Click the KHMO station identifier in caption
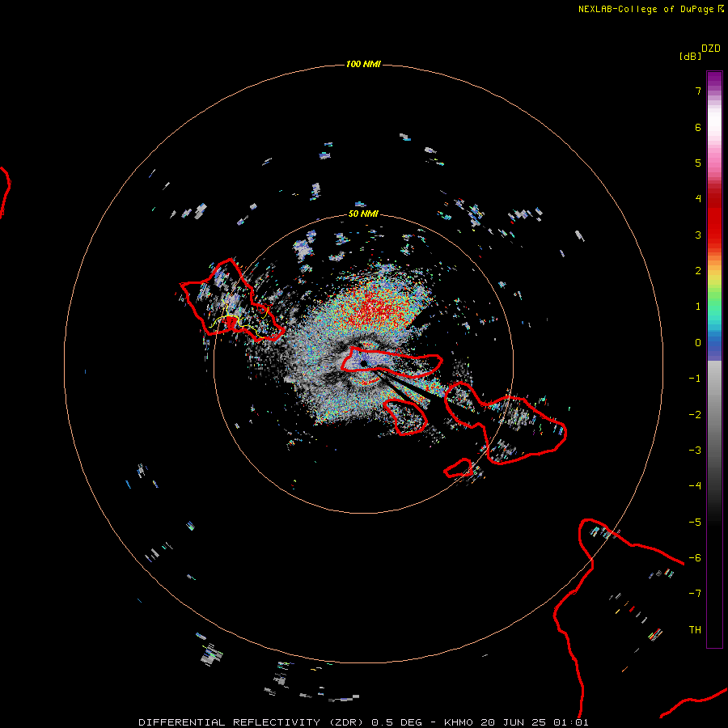The width and height of the screenshot is (728, 728). [x=459, y=722]
